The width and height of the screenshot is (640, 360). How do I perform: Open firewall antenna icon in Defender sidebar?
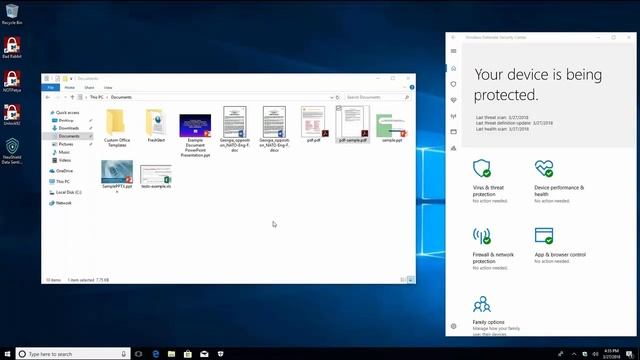453,116
